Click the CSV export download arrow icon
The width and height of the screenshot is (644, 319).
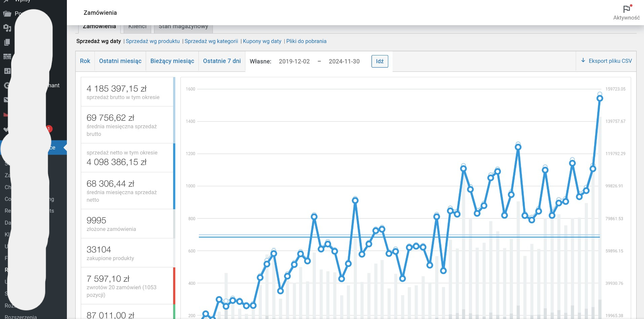point(583,60)
